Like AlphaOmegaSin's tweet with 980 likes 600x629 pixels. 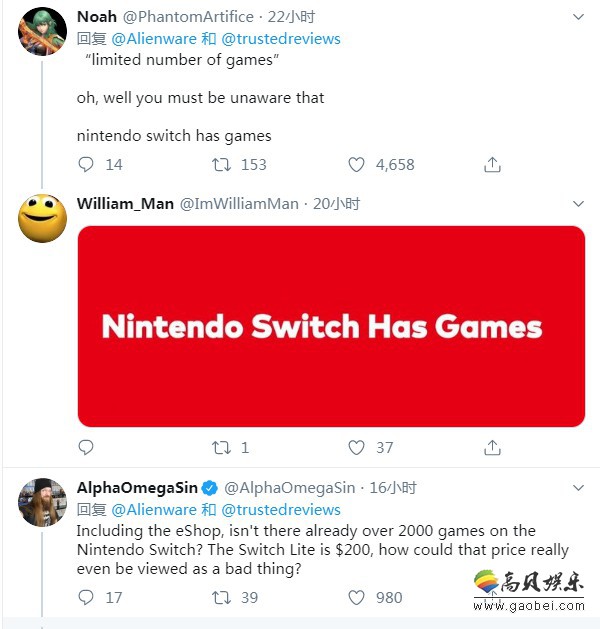[x=357, y=597]
